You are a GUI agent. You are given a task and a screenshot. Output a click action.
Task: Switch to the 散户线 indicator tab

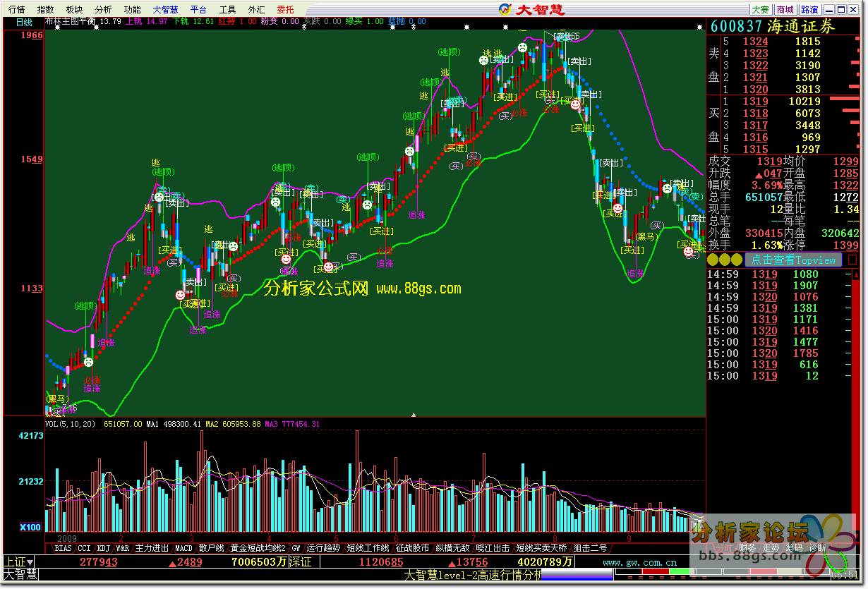(211, 547)
